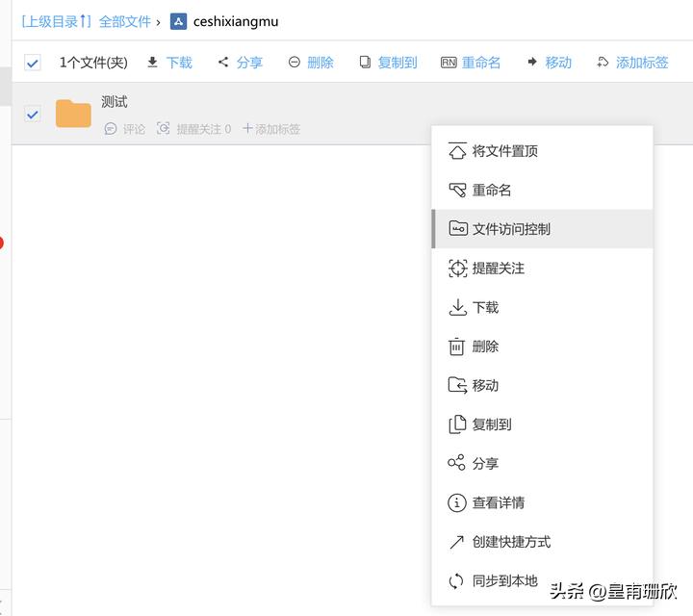Choose 同步到本地 in the context menu
Screen dimensions: 693x616
tap(542, 580)
